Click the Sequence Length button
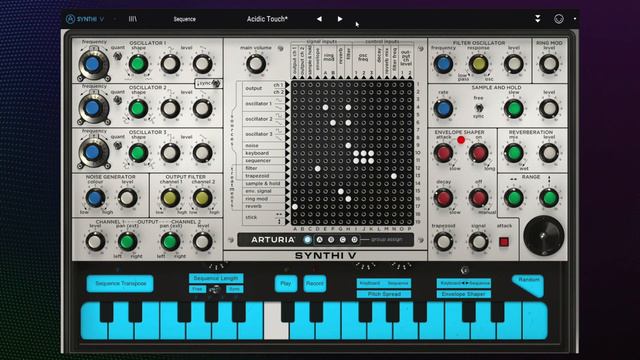Viewport: 640px width, 360px height. point(216,278)
